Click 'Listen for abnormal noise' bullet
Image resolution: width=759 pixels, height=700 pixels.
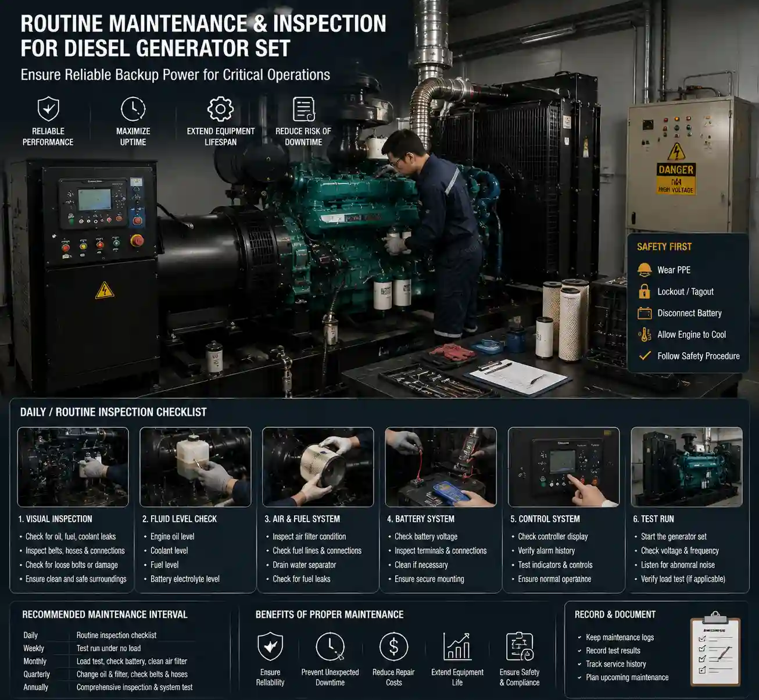678,565
